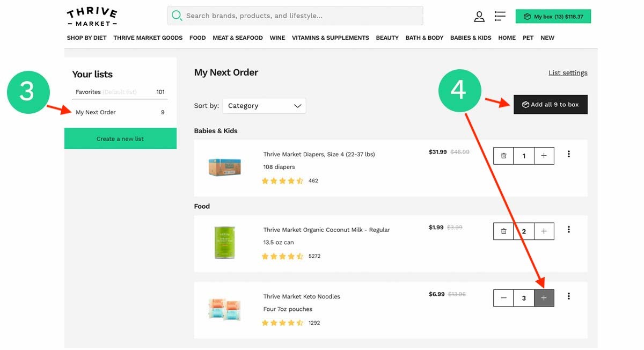Image resolution: width=644 pixels, height=350 pixels.
Task: Open List settings link
Action: pos(568,73)
